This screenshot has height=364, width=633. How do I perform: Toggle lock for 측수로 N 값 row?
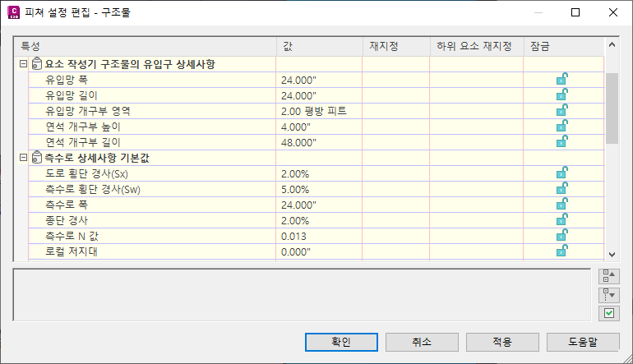[562, 235]
